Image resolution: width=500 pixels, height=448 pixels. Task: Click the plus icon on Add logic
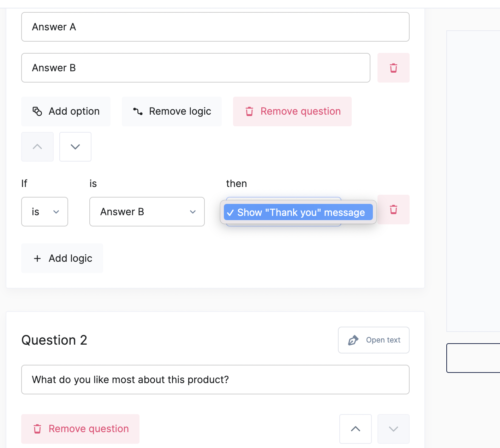[37, 259]
